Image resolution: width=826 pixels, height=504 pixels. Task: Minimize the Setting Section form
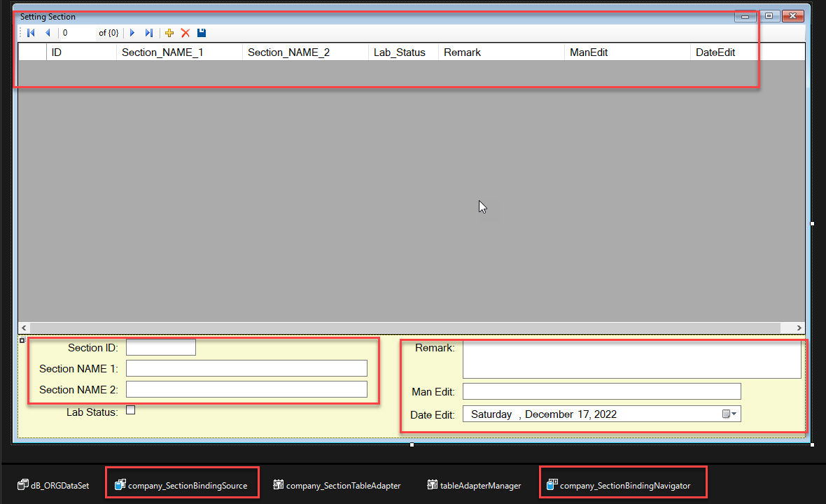coord(745,16)
